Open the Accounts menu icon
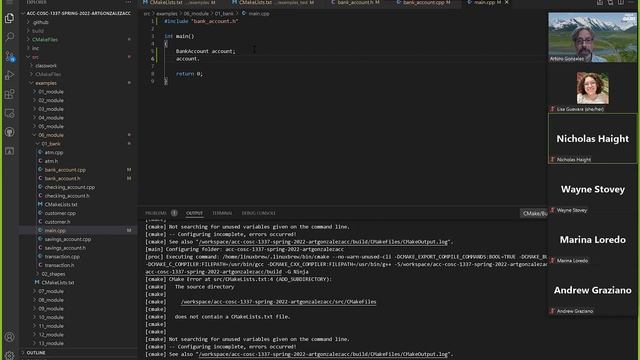This screenshot has width=640, height=360. click(x=9, y=337)
